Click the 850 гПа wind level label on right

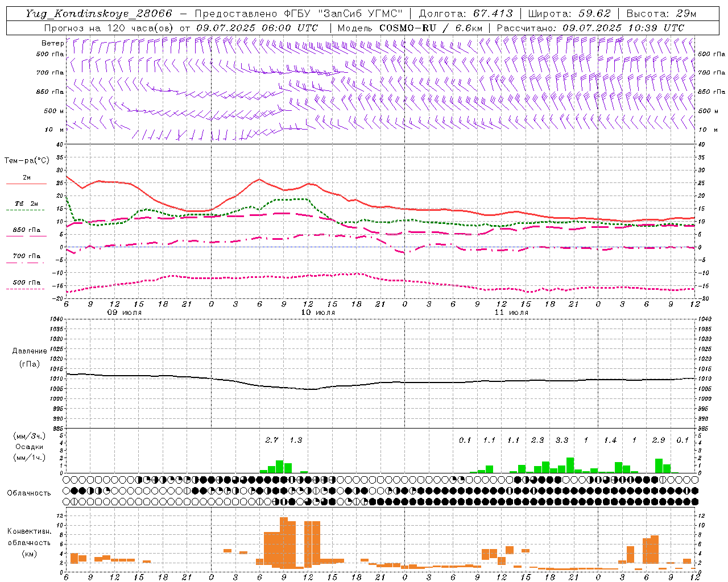712,92
